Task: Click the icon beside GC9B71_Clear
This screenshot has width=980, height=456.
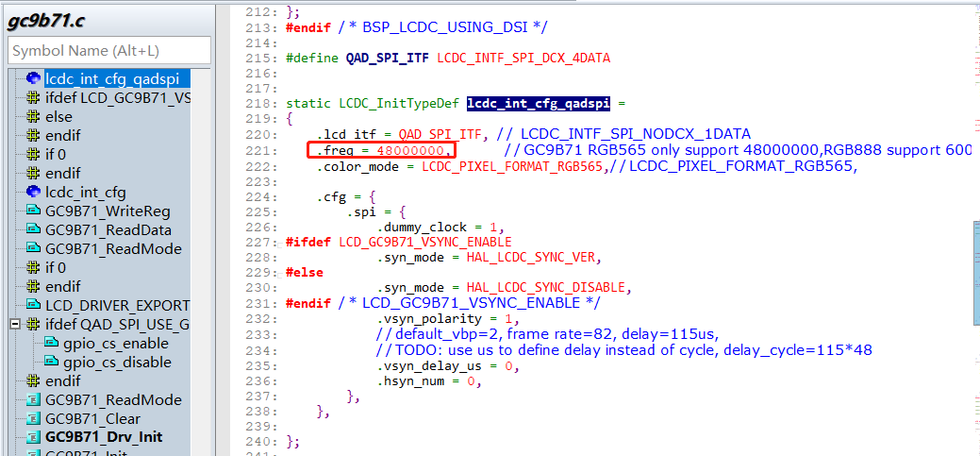Action: pyautogui.click(x=33, y=418)
